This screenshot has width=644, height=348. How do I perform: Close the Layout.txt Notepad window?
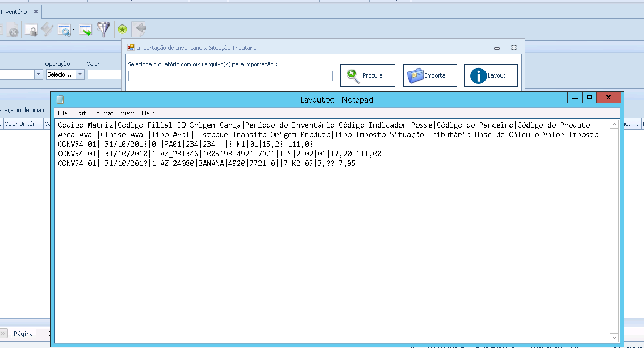click(x=609, y=98)
